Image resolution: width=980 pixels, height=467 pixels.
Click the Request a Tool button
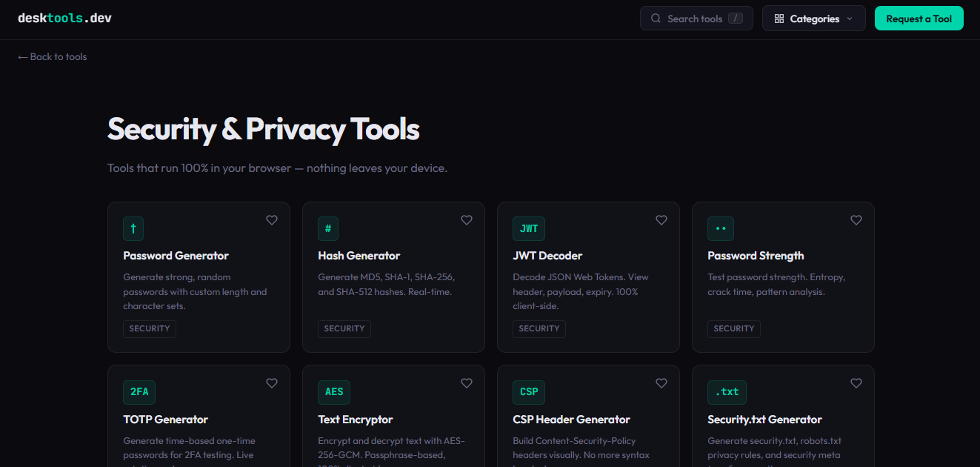click(x=919, y=18)
